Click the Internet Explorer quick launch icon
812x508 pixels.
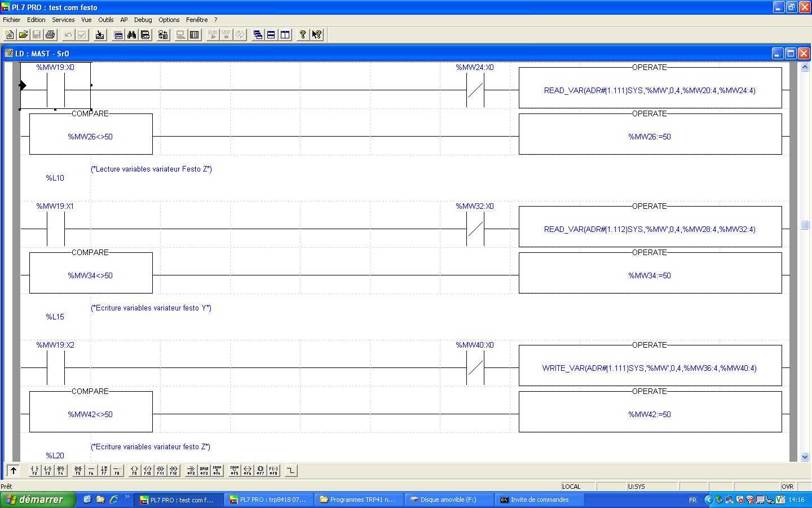pyautogui.click(x=114, y=500)
